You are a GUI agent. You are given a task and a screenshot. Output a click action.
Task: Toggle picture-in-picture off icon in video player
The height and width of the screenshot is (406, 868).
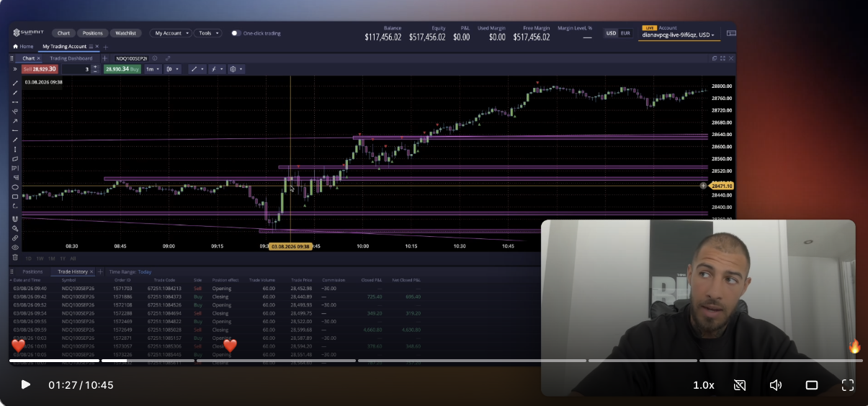pos(740,385)
